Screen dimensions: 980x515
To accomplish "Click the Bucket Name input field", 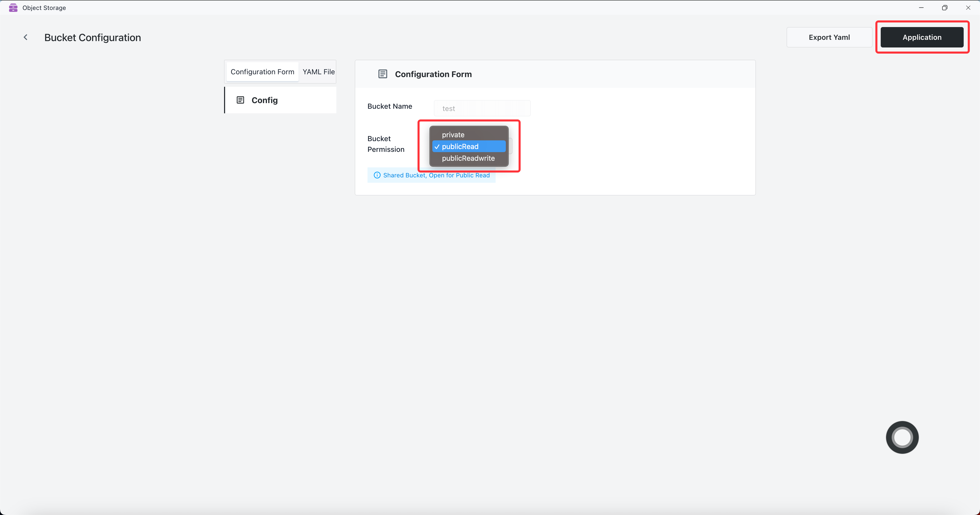I will pyautogui.click(x=482, y=108).
